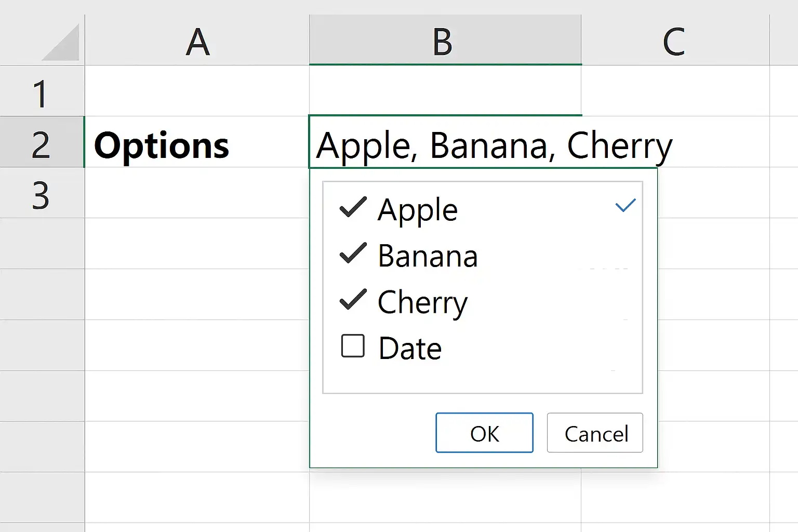Uncheck the Apple checkmark
798x532 pixels.
tap(353, 207)
